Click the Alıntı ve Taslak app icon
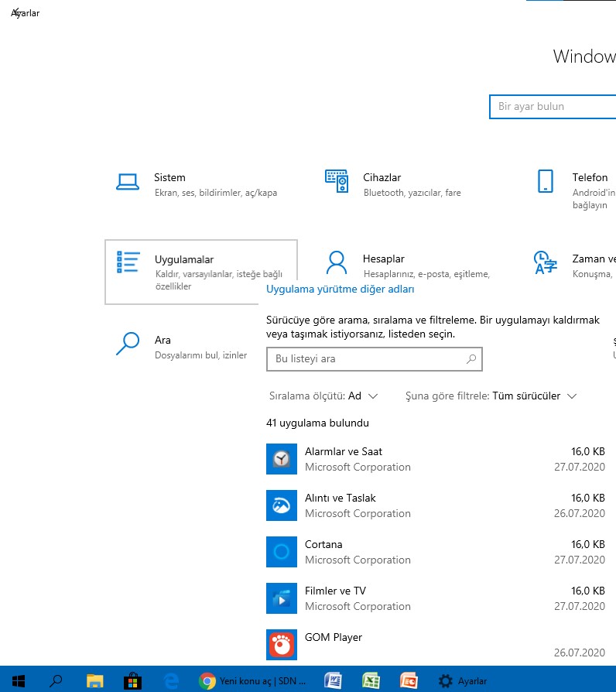 (282, 505)
